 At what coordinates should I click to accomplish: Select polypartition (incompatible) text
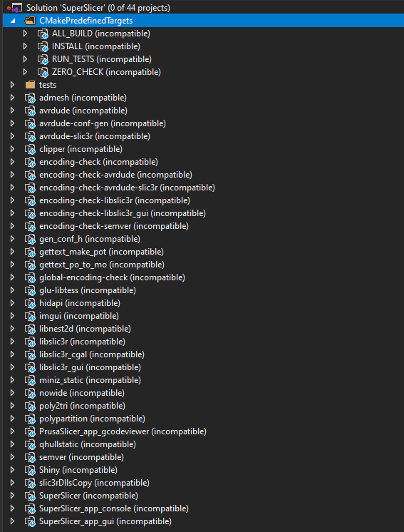(x=92, y=419)
